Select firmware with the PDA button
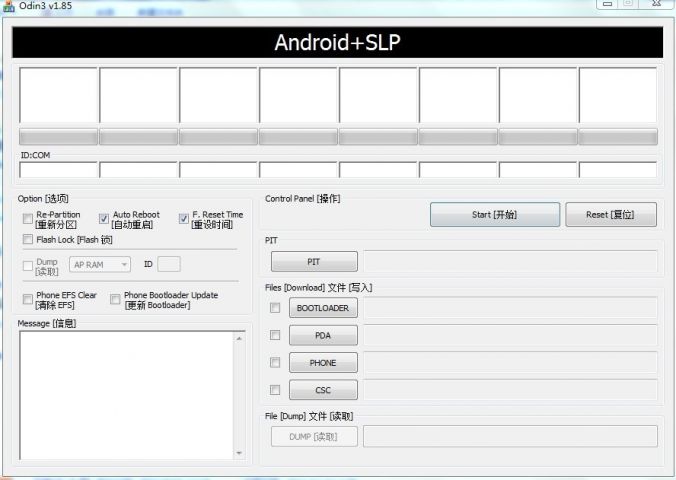Viewport: 676px width, 480px height. (x=322, y=336)
